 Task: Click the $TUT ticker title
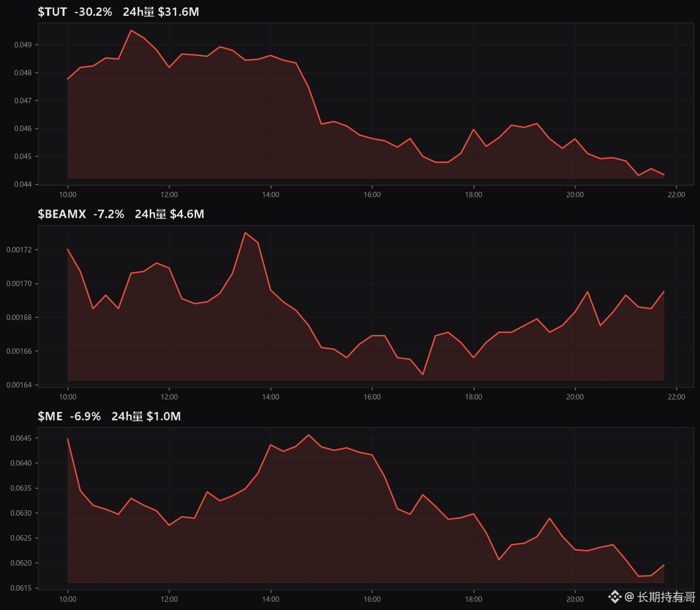pyautogui.click(x=52, y=12)
